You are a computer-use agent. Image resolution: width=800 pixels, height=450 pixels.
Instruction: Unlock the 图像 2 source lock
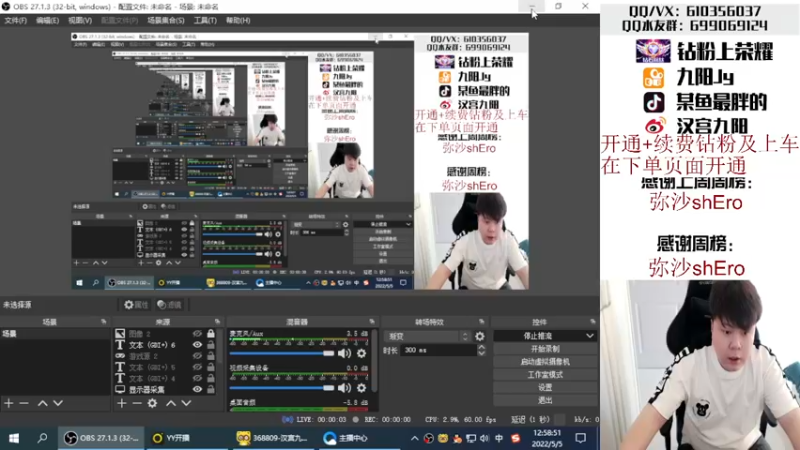coord(211,334)
